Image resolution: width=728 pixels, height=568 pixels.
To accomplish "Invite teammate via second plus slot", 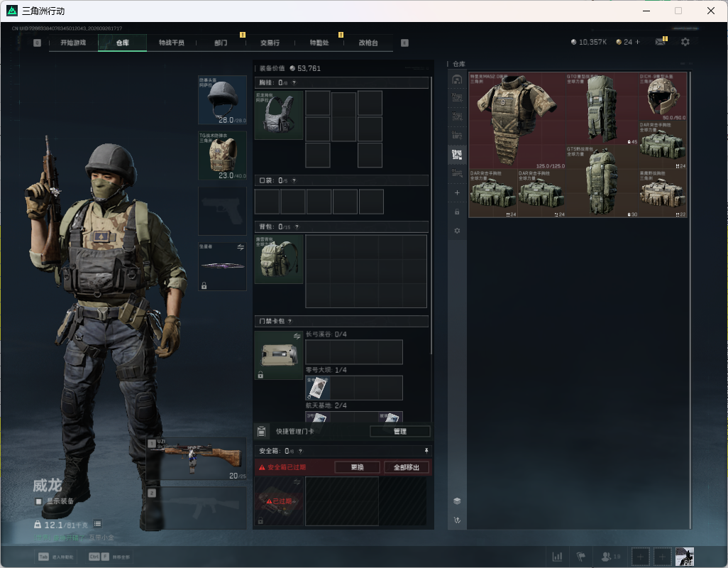I will pos(663,557).
